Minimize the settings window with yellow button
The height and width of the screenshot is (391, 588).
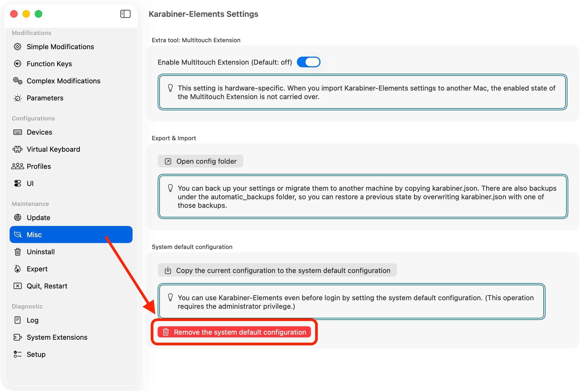pos(26,14)
